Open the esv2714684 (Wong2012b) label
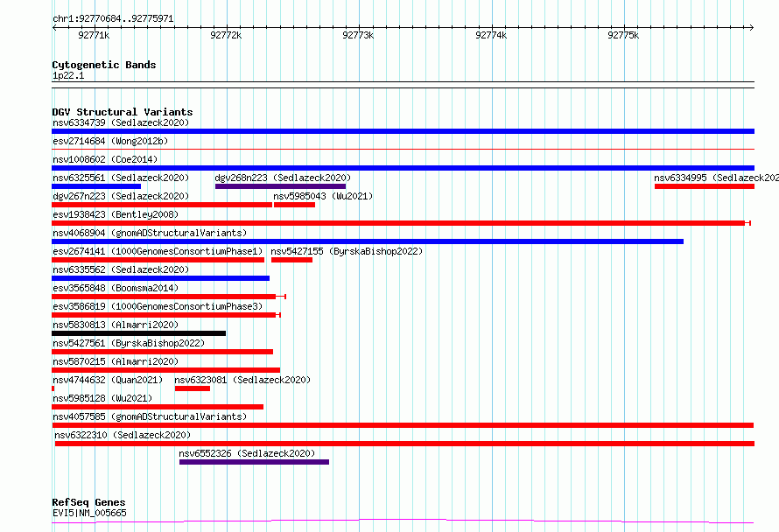This screenshot has width=779, height=532. (x=110, y=141)
